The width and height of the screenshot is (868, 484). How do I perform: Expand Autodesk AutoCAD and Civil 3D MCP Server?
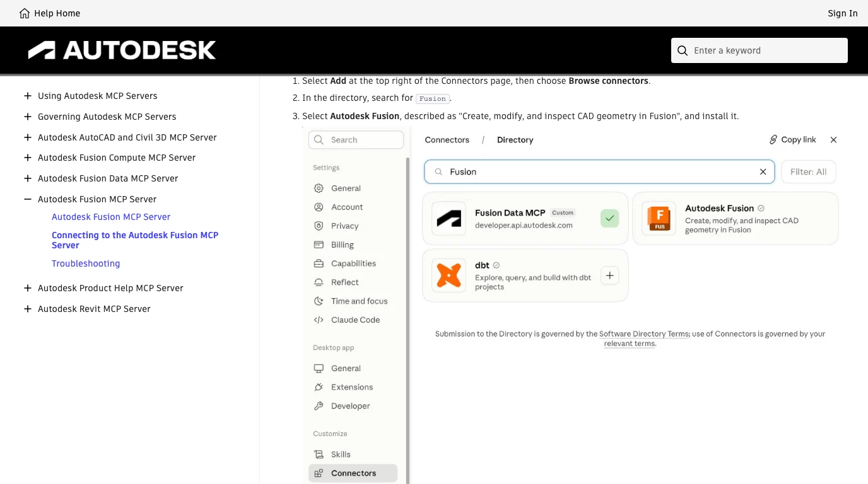pyautogui.click(x=27, y=137)
